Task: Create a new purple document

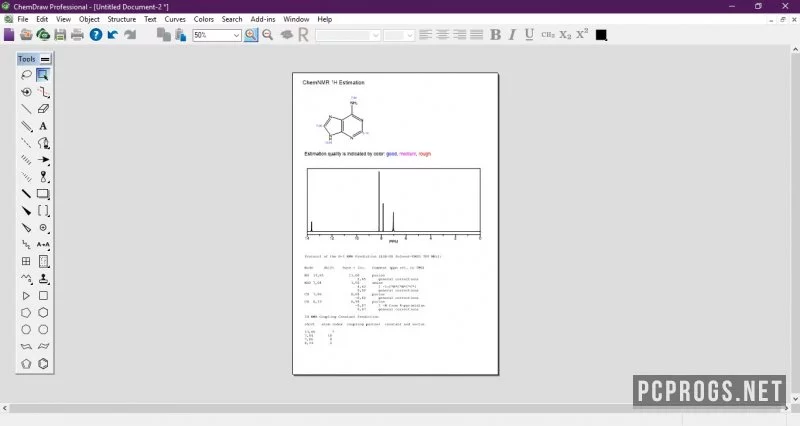Action: coord(9,35)
